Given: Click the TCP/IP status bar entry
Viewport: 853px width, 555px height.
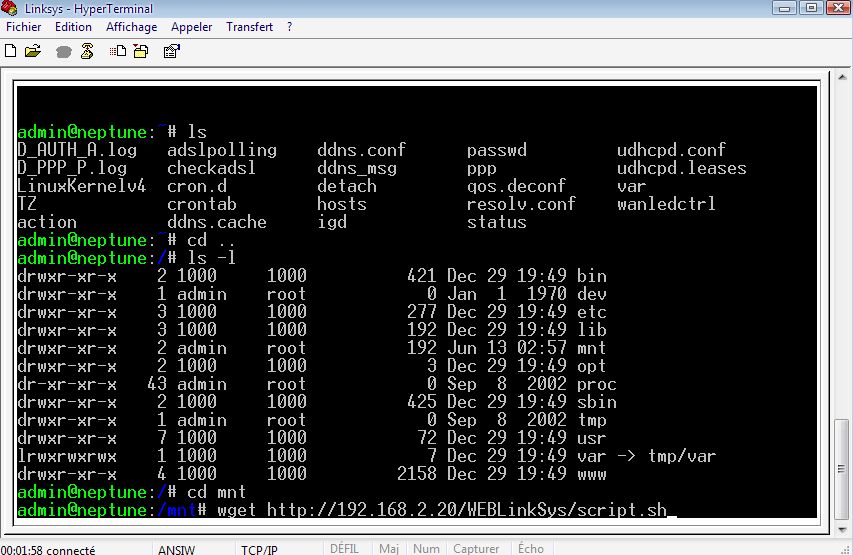Looking at the screenshot, I should (259, 550).
